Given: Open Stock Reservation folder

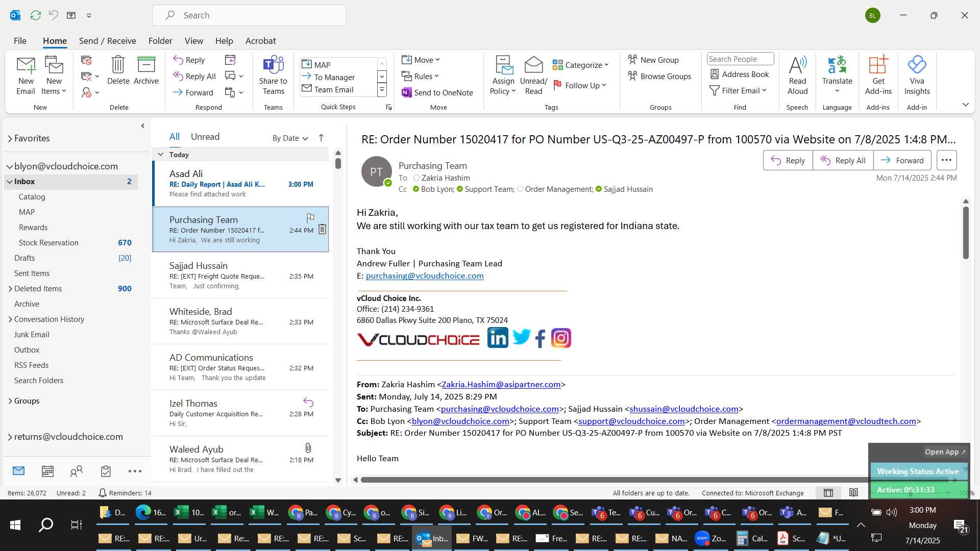Looking at the screenshot, I should point(71,243).
